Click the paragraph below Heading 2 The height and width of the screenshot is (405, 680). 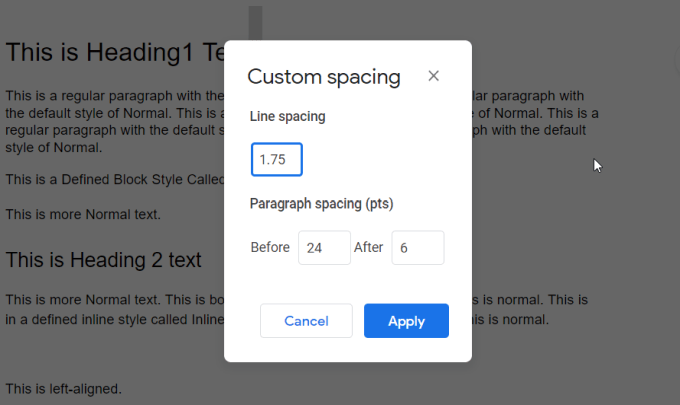110,300
